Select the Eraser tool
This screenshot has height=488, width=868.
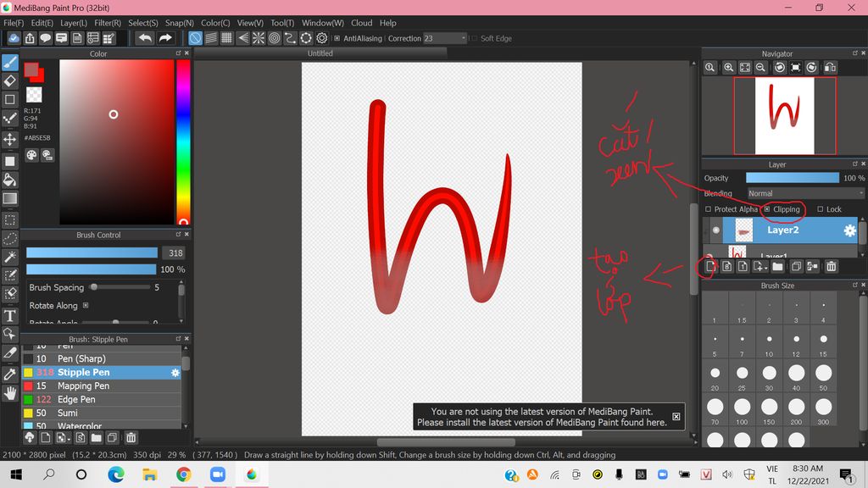click(x=10, y=80)
